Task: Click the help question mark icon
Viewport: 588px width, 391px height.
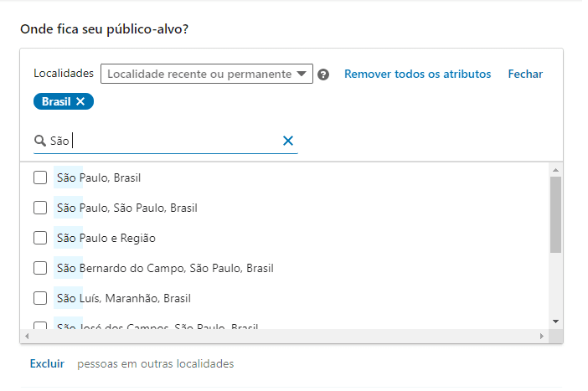Action: (x=324, y=75)
